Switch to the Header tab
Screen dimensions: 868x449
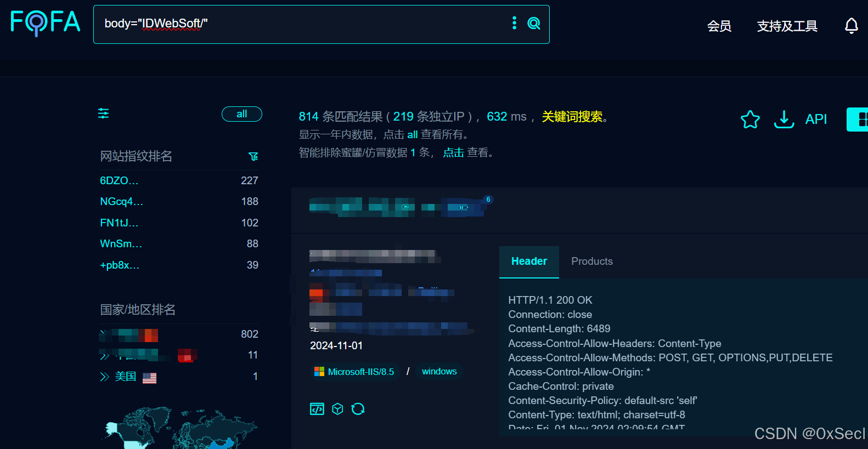point(529,262)
